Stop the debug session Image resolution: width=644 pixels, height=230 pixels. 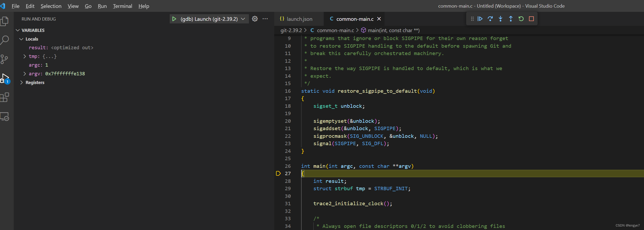click(x=531, y=19)
